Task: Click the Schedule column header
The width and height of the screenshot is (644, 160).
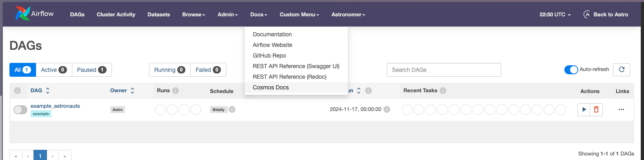Action: pyautogui.click(x=222, y=91)
